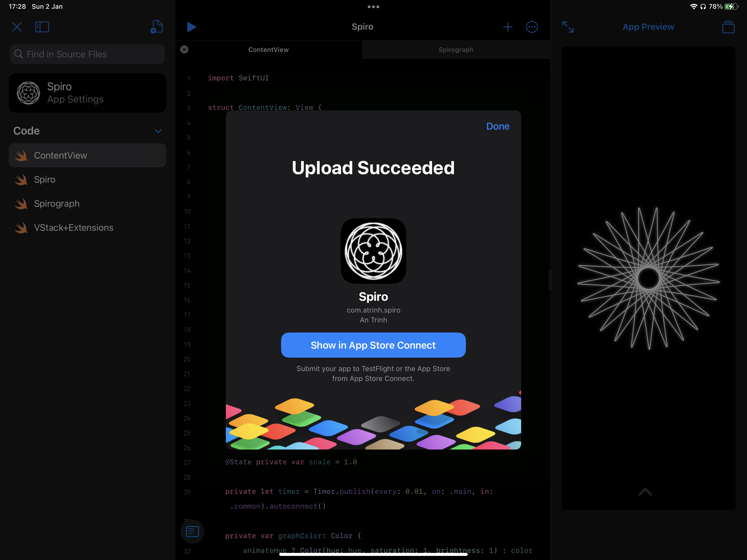Open the ellipsis more options menu
The height and width of the screenshot is (560, 747).
click(532, 27)
